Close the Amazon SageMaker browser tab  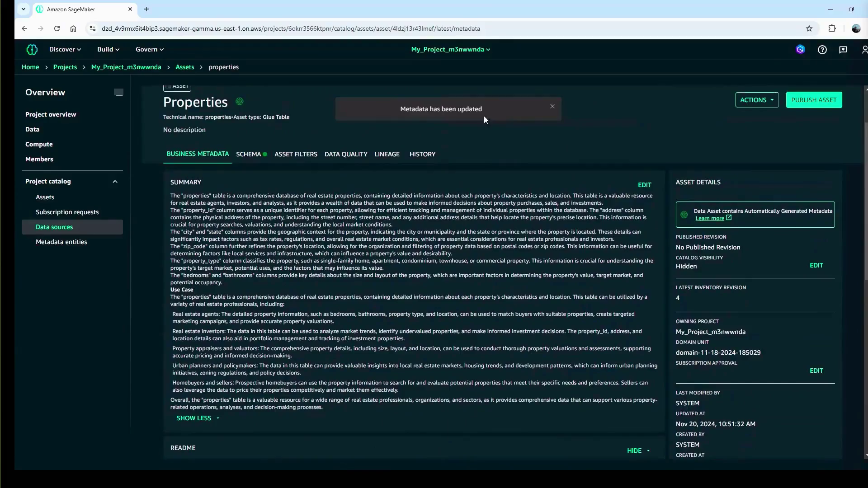click(x=130, y=9)
